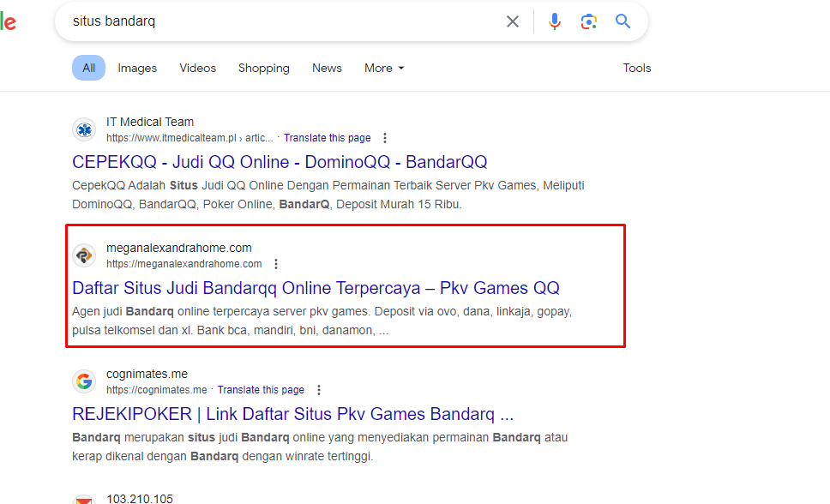Click the cognimates.me favicon
Viewport: 830px width, 504px height.
84,381
